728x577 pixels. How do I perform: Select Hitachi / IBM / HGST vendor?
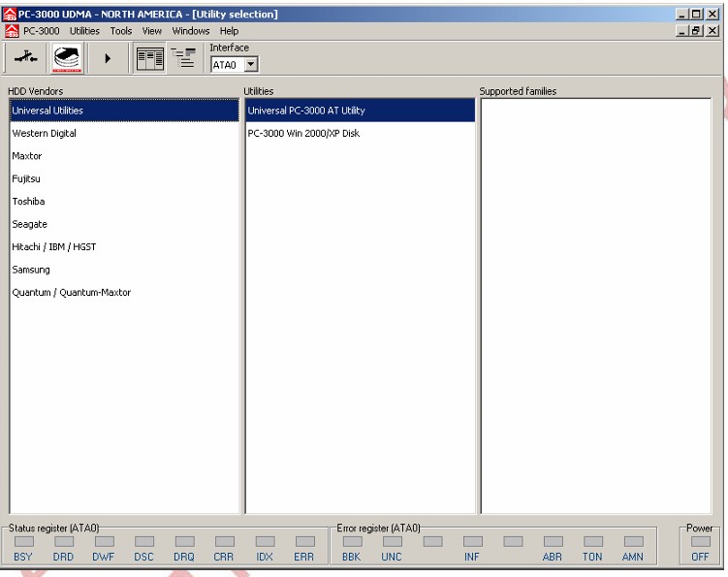click(x=124, y=247)
